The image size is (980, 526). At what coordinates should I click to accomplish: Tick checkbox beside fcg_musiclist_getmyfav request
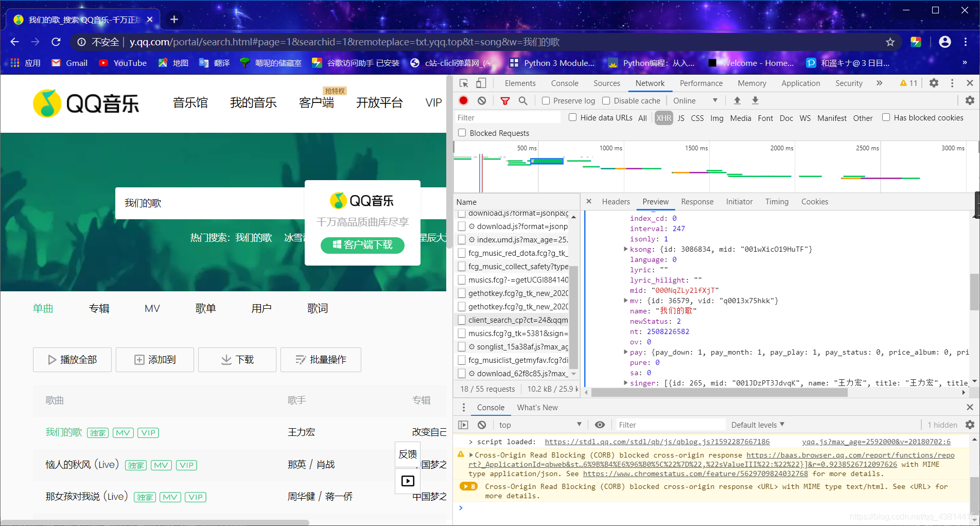coord(462,360)
